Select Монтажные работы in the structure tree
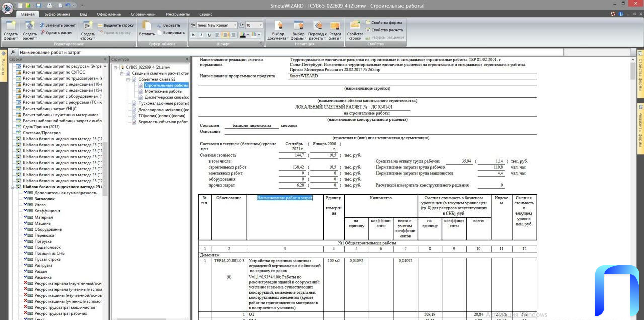This screenshot has width=644, height=320. [x=164, y=91]
